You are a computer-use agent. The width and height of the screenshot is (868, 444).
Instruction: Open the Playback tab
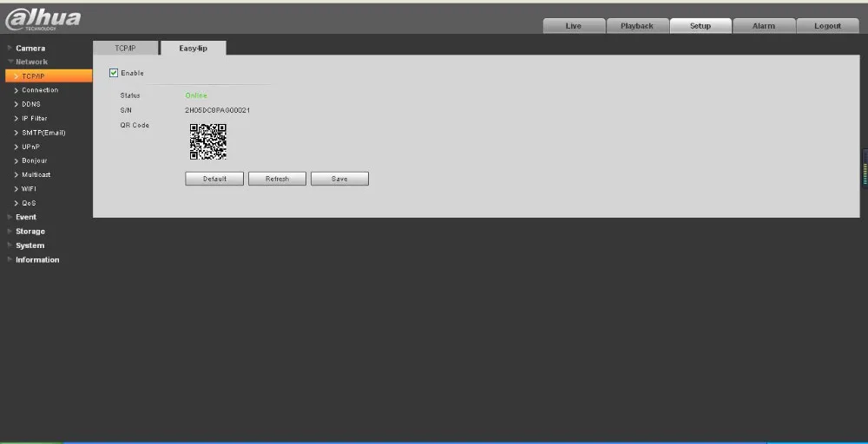click(637, 26)
